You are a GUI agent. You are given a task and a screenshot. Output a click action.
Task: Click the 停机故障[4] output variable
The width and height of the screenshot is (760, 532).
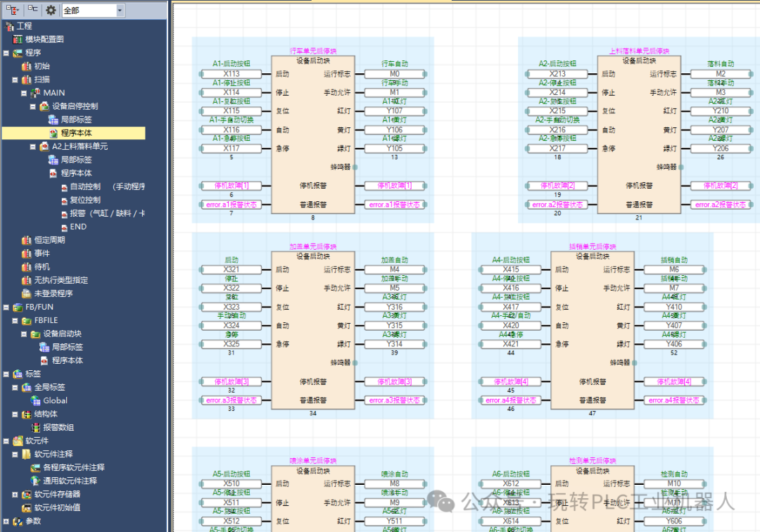point(674,382)
